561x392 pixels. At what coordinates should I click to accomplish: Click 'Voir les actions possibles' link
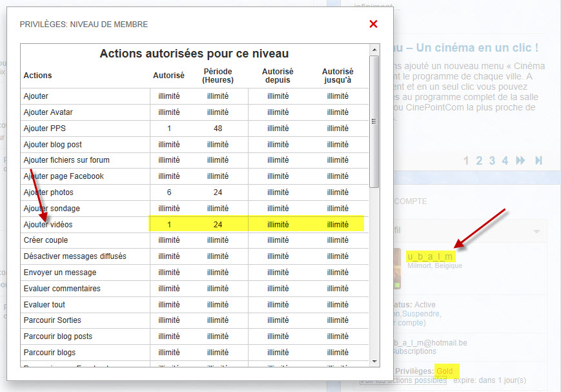click(x=403, y=380)
